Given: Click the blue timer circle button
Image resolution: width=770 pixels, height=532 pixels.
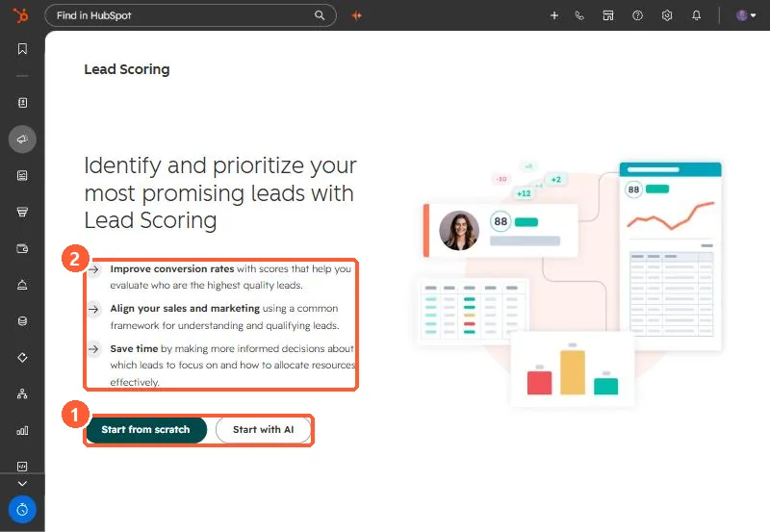Looking at the screenshot, I should pos(22,510).
